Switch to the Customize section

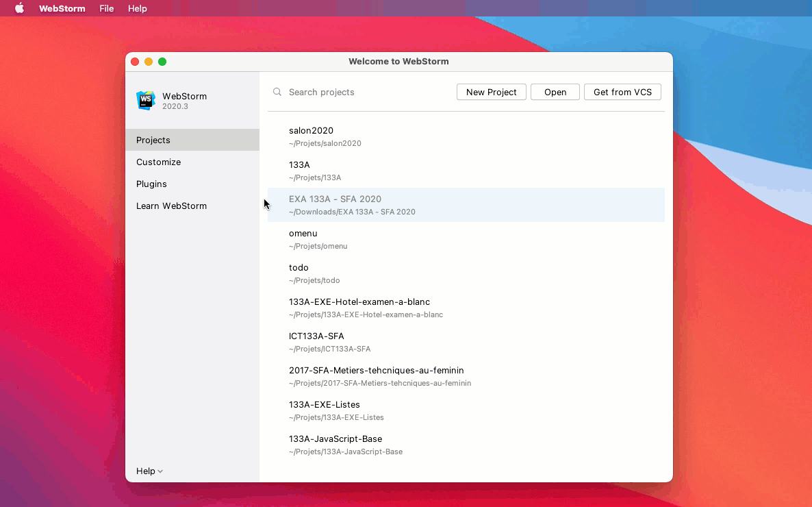tap(192, 162)
